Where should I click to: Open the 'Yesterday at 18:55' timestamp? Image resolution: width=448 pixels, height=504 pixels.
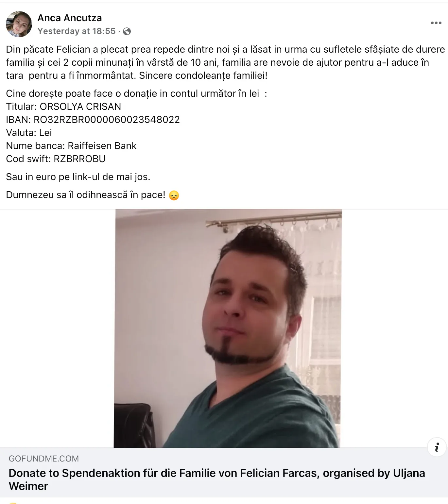pyautogui.click(x=77, y=31)
